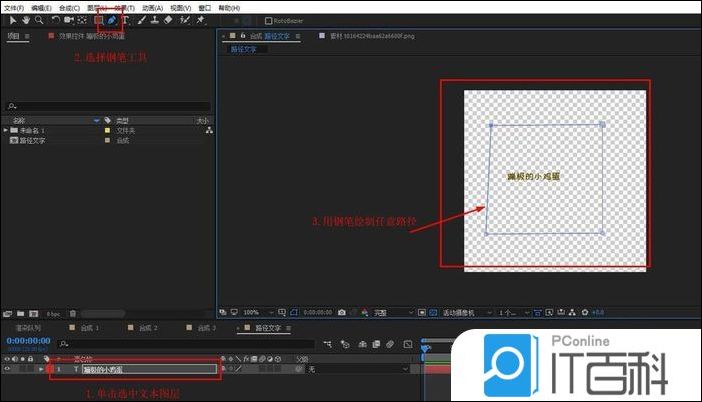Open the 合成(C) menu

point(69,7)
